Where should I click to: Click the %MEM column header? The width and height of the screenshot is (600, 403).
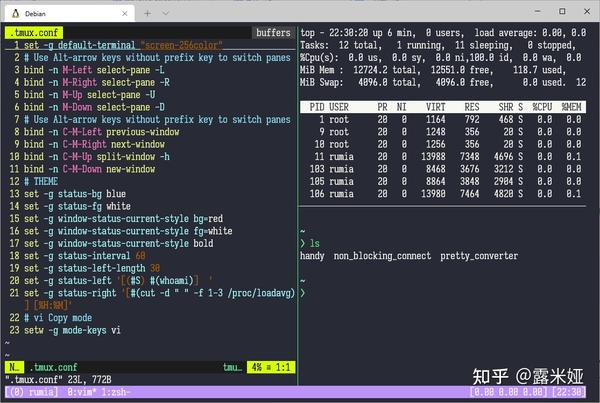point(571,107)
